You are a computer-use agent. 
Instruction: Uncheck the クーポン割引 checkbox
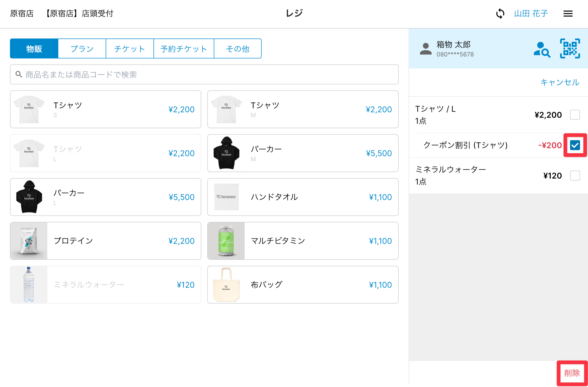[x=575, y=145]
